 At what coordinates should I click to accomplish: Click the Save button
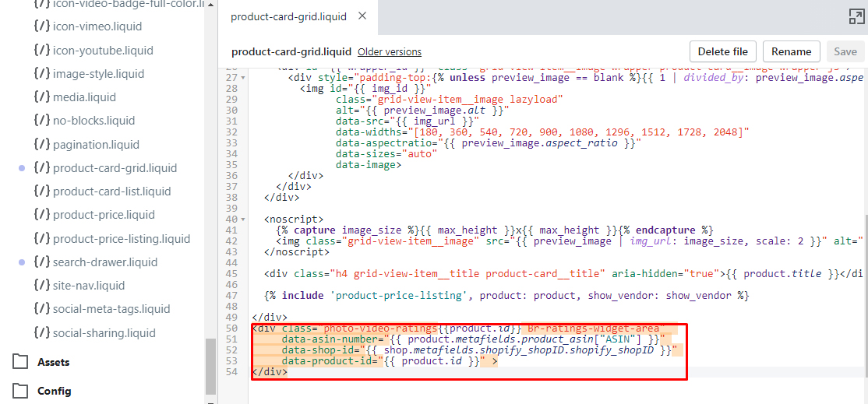[x=845, y=52]
